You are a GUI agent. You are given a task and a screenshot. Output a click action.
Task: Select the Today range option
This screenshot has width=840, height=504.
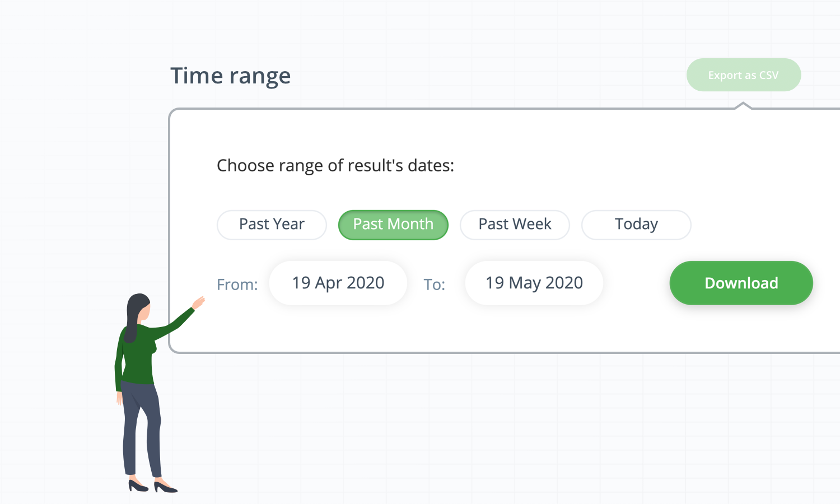636,225
